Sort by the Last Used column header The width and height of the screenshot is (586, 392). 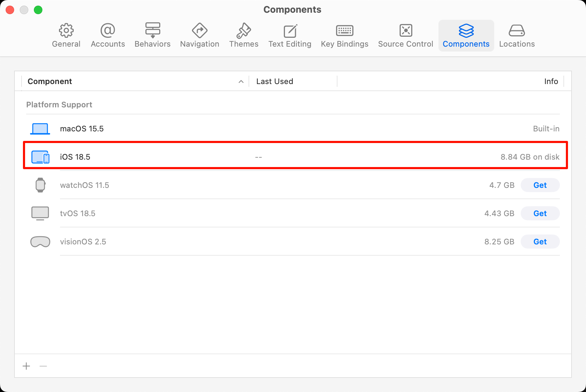click(x=275, y=82)
